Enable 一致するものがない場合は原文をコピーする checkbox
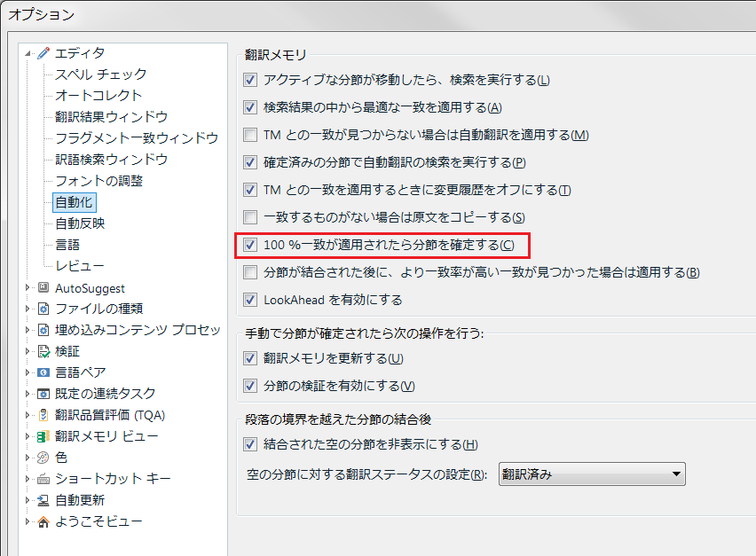 click(250, 217)
